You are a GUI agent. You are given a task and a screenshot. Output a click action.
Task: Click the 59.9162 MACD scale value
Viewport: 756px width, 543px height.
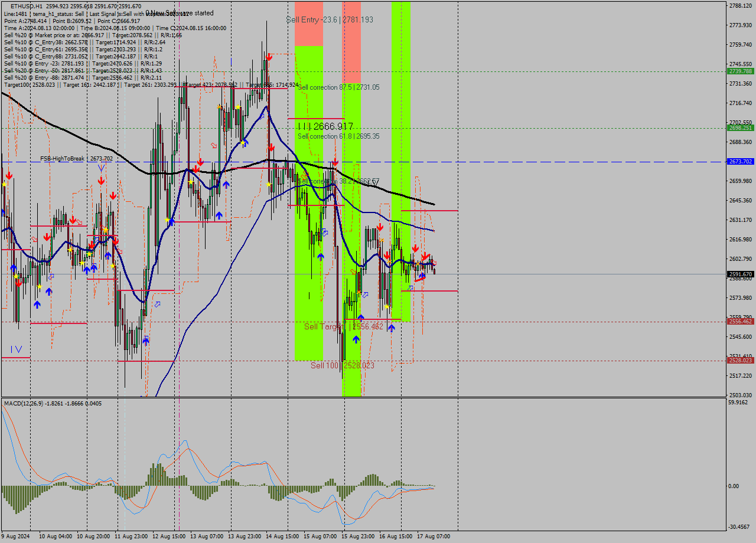[x=738, y=403]
